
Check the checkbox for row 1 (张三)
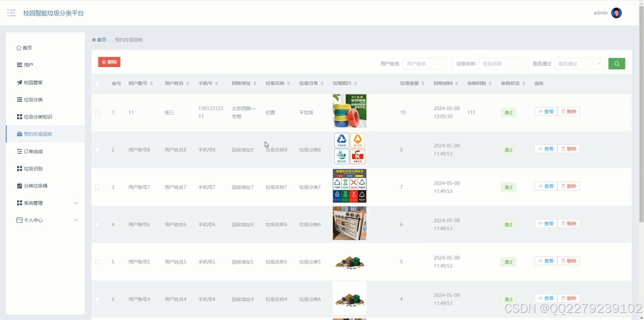click(97, 112)
